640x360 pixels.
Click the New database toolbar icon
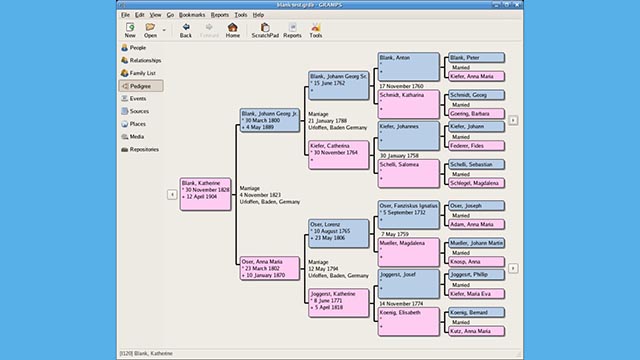tap(130, 31)
